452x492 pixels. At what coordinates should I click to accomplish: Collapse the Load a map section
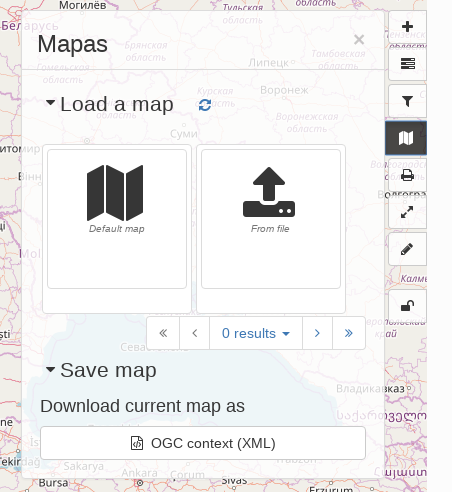(50, 103)
